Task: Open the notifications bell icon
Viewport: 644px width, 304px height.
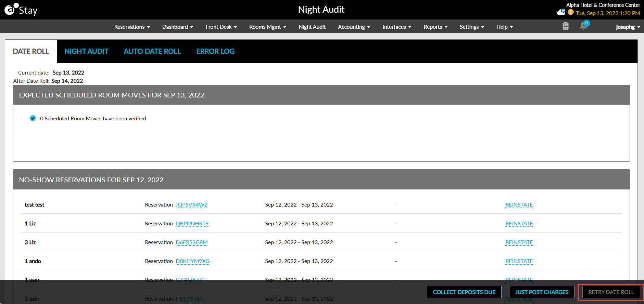Action: [584, 26]
